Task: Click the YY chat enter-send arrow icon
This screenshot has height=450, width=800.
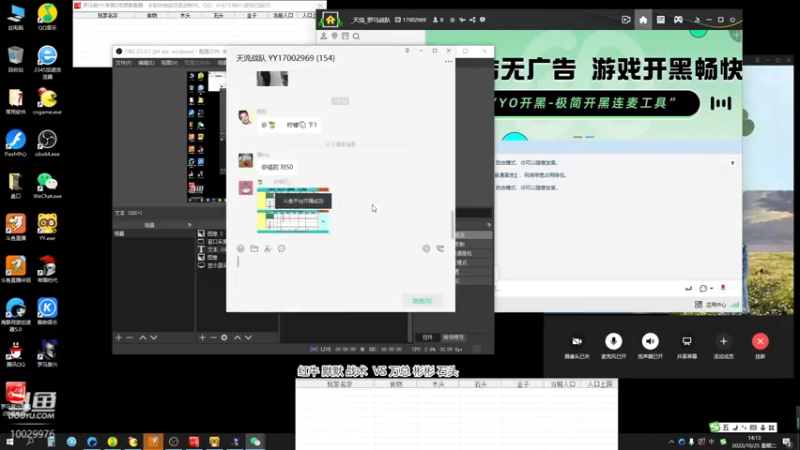Action: 688,289
